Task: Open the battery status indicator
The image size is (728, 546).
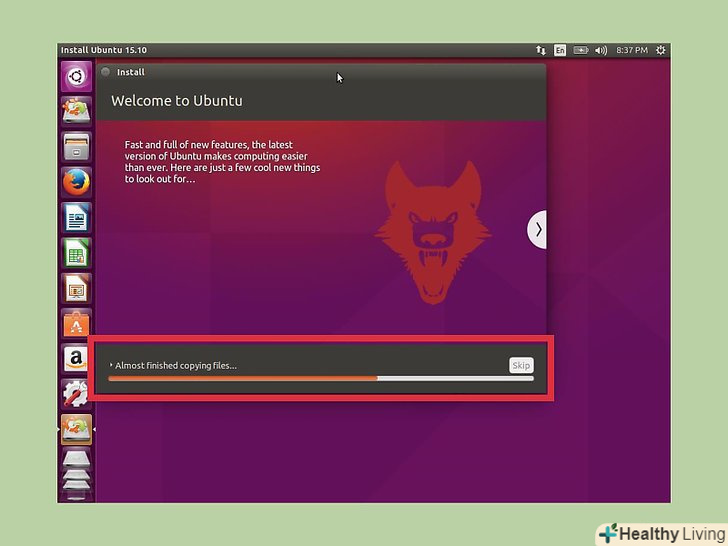Action: click(580, 50)
